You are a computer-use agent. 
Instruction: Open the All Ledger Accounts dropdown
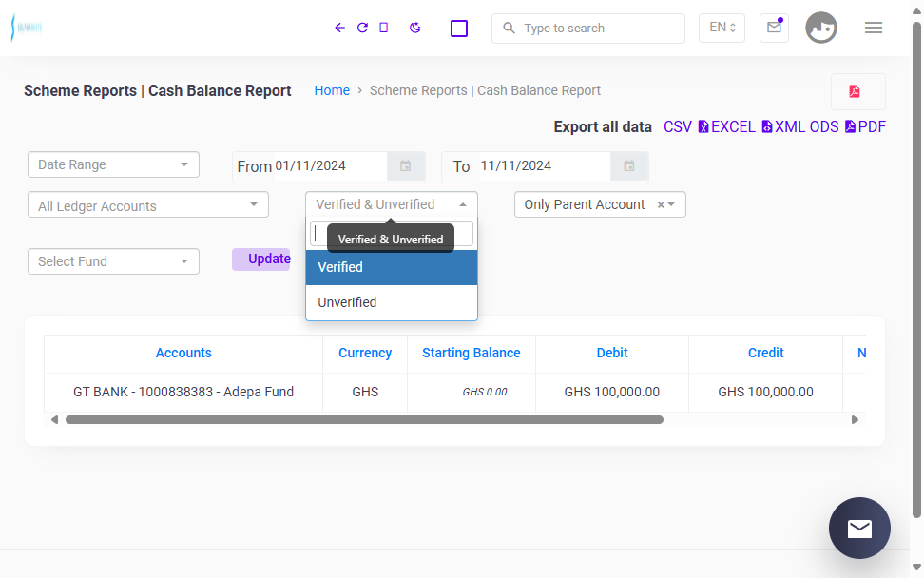pyautogui.click(x=148, y=204)
